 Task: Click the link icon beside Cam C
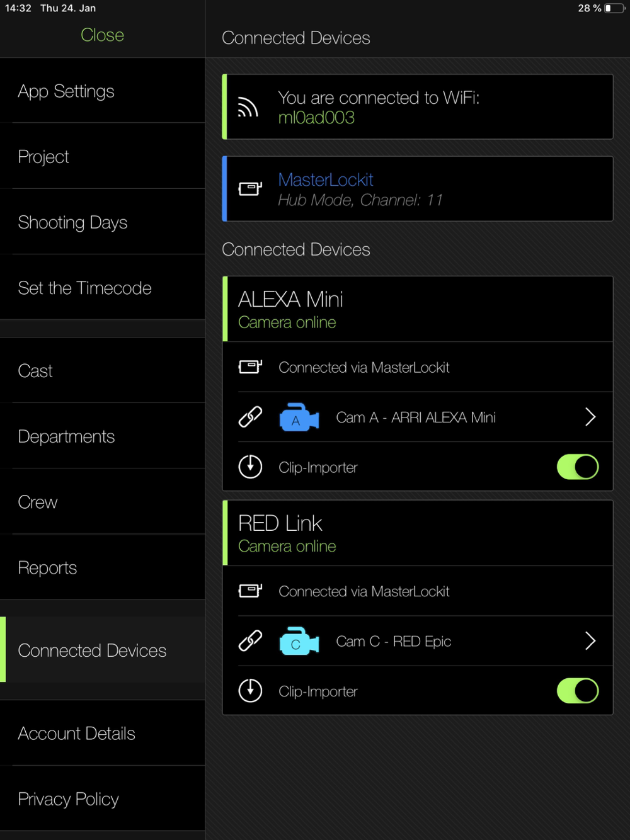[250, 641]
